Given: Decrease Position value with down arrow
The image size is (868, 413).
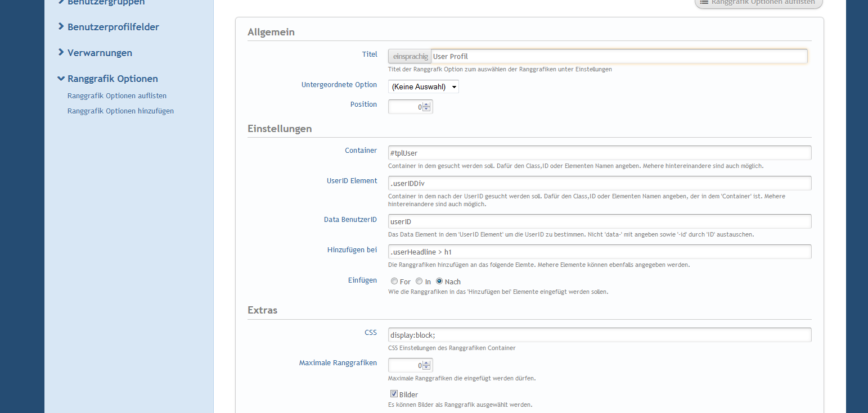Looking at the screenshot, I should 426,109.
